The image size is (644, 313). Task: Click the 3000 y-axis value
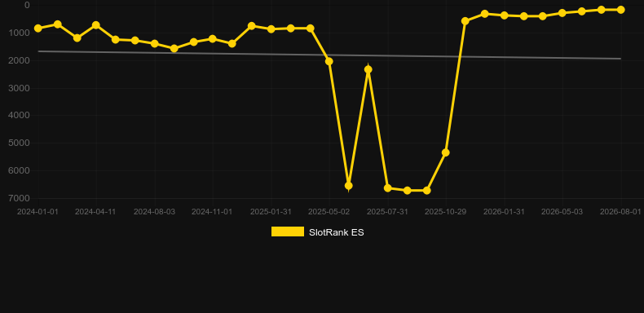pyautogui.click(x=19, y=88)
